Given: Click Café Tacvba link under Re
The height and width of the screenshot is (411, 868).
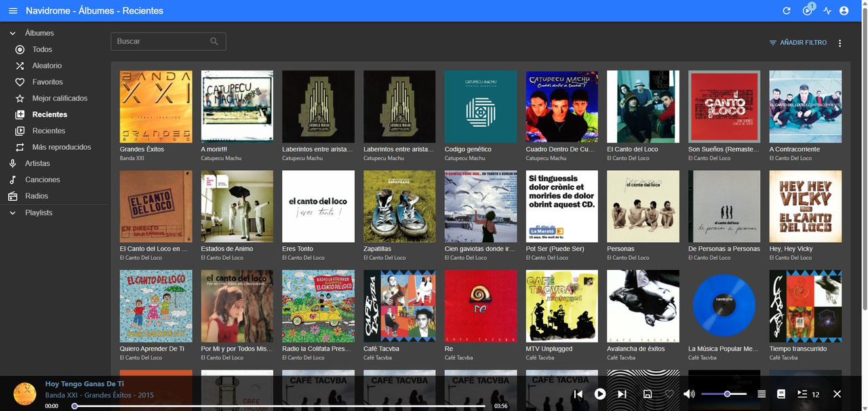Looking at the screenshot, I should (458, 358).
